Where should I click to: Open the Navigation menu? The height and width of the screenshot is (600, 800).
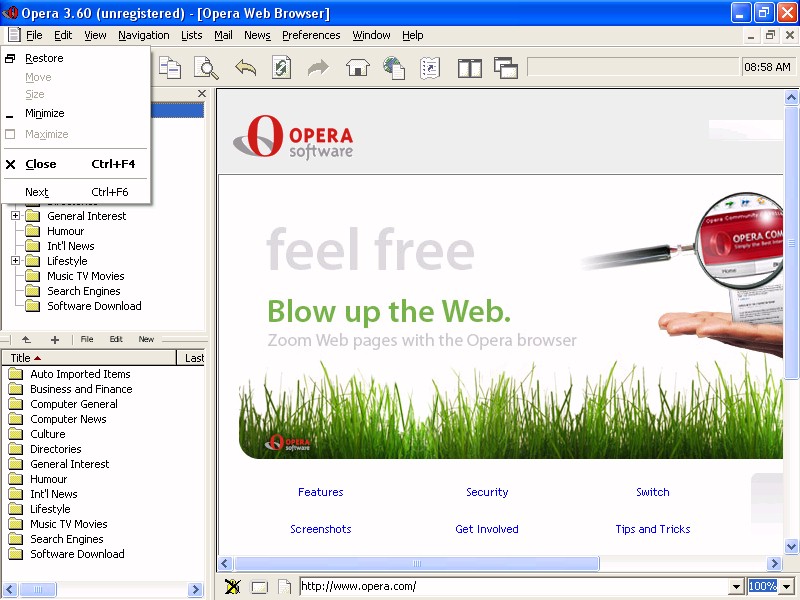[144, 35]
